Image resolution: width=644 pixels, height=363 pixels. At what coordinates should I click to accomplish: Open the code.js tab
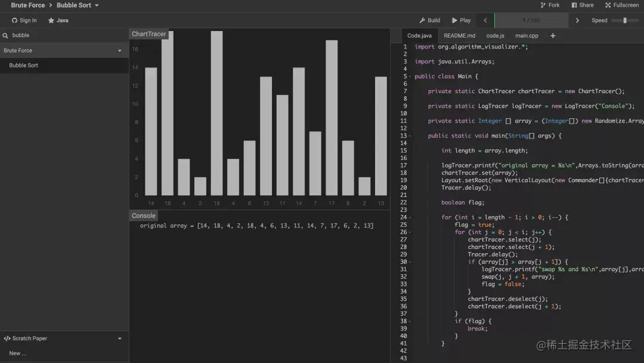coord(495,36)
